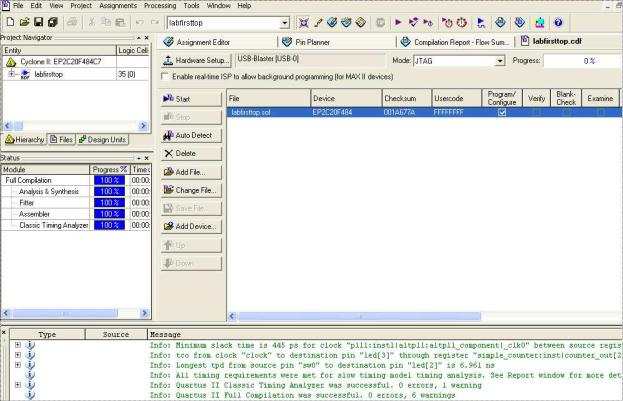Expand the 'Longest tpd from source pin' message
623x401 pixels.
[x=18, y=365]
